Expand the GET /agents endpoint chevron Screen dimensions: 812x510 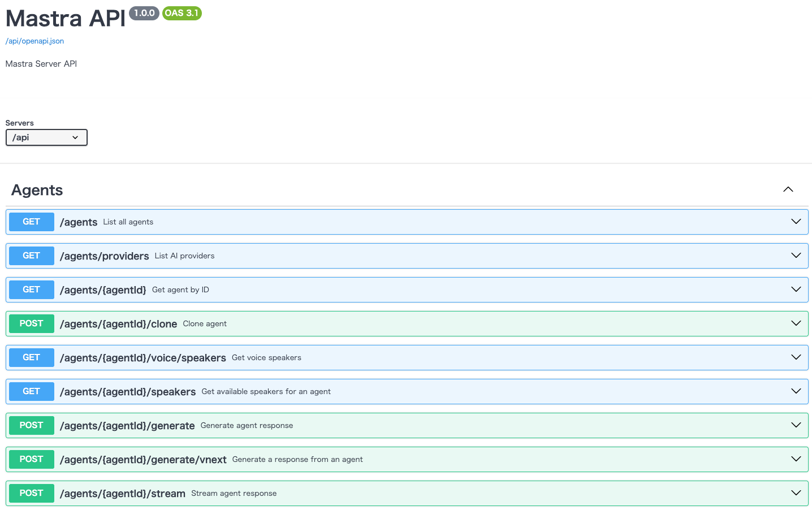pyautogui.click(x=796, y=222)
